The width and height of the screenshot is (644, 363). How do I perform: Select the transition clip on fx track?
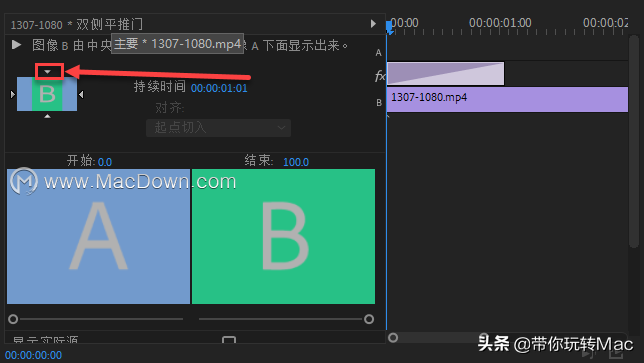(446, 74)
